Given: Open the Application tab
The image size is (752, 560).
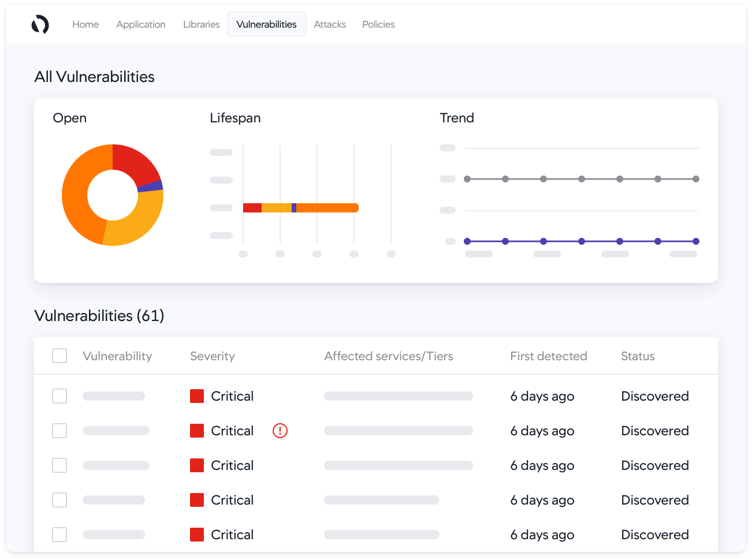Looking at the screenshot, I should point(141,24).
